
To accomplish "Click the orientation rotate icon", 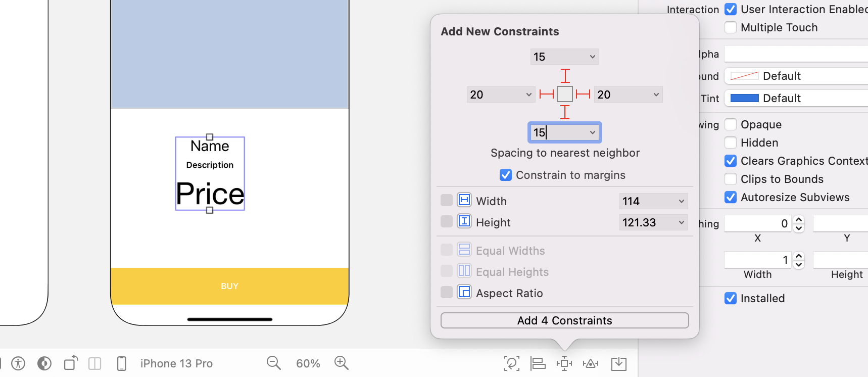I will (71, 363).
